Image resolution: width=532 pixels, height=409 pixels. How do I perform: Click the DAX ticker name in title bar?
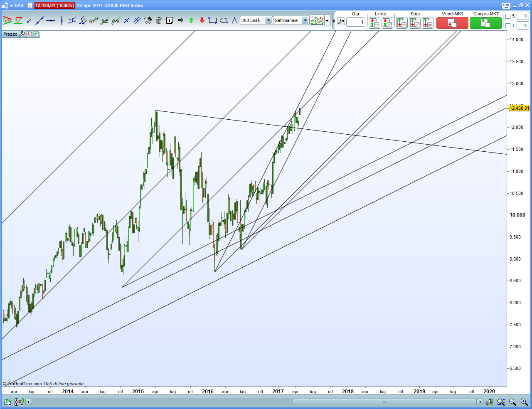[19, 5]
